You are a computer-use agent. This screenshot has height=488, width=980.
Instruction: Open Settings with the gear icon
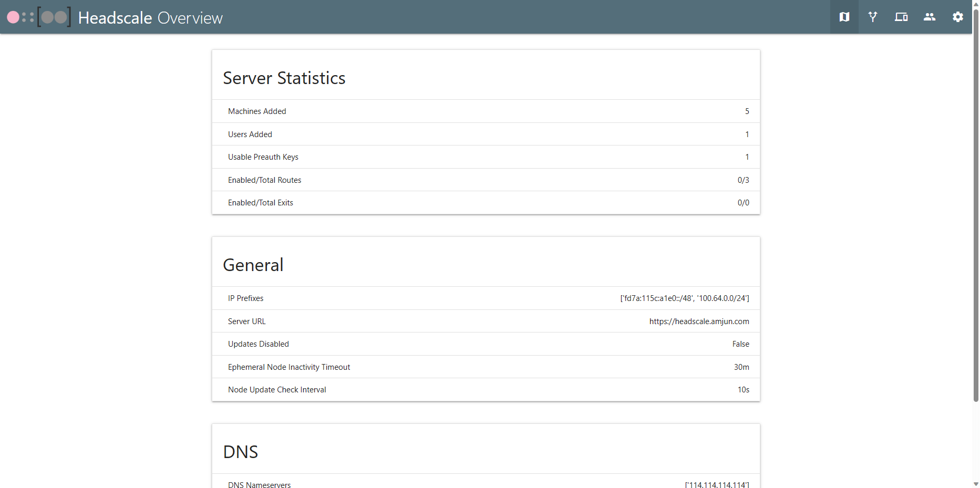click(958, 17)
